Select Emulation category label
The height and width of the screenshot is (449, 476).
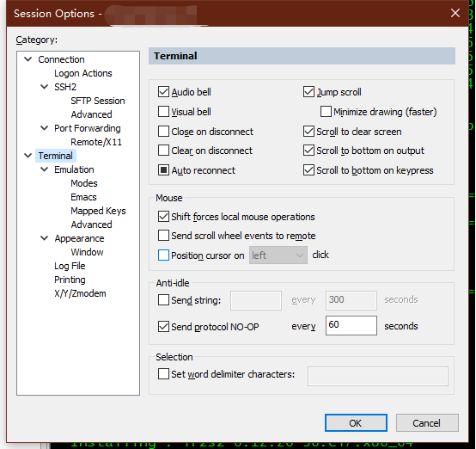tap(74, 169)
